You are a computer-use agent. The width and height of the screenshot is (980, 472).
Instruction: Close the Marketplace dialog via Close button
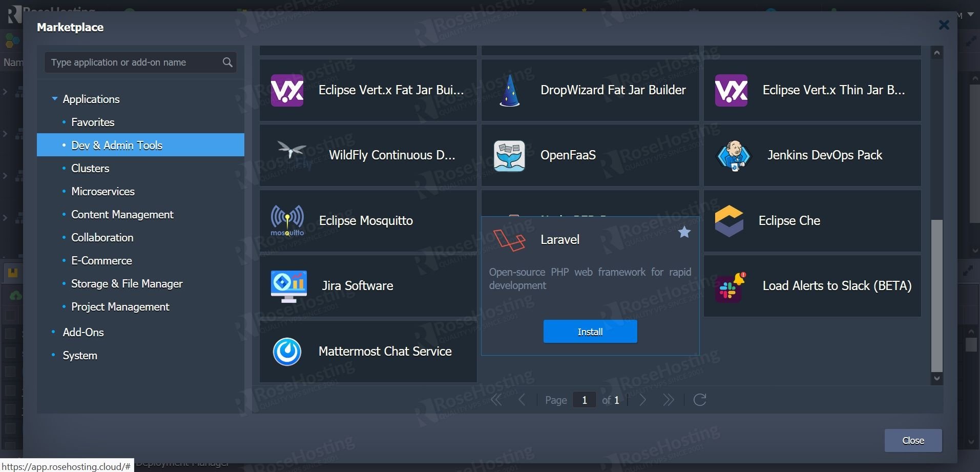912,440
